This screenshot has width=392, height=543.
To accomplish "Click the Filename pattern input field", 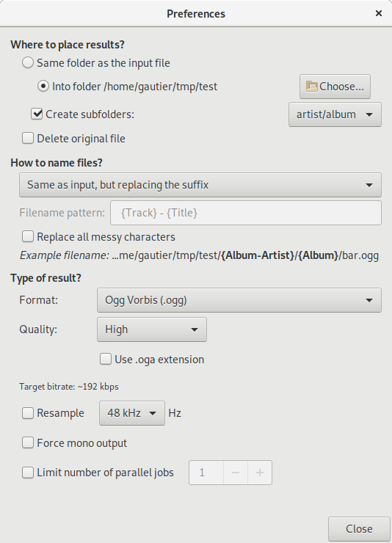I will click(245, 213).
